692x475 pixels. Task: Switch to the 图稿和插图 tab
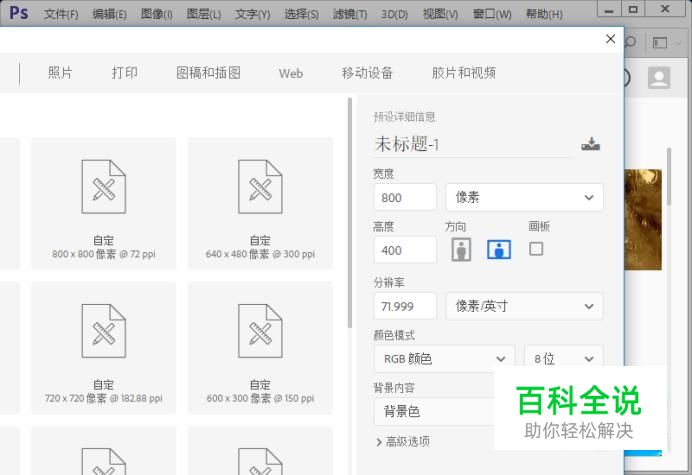(x=208, y=73)
